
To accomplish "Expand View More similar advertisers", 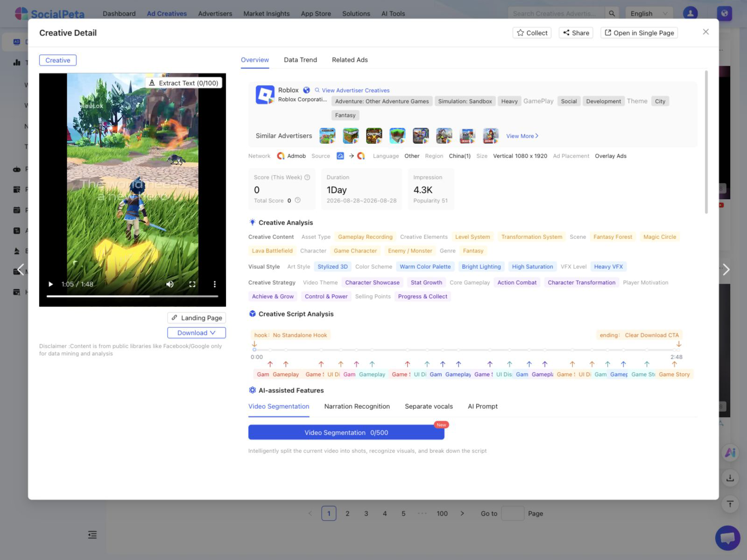I will coord(522,136).
